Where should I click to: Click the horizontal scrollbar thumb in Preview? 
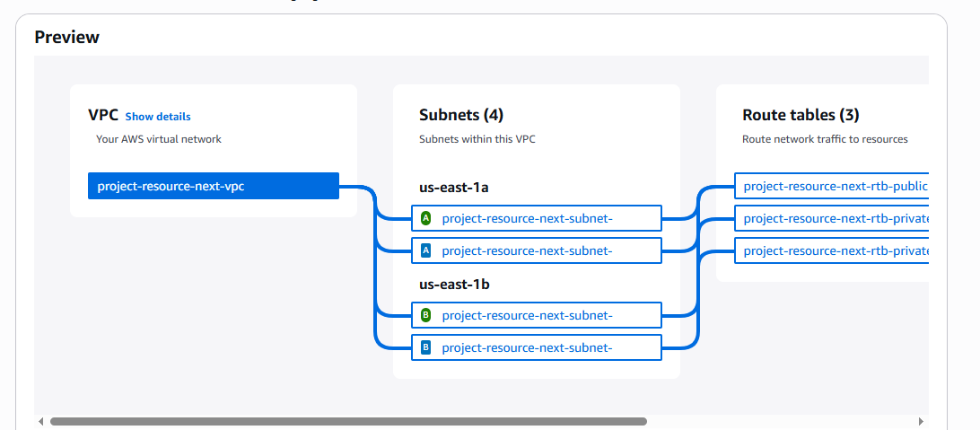point(348,421)
